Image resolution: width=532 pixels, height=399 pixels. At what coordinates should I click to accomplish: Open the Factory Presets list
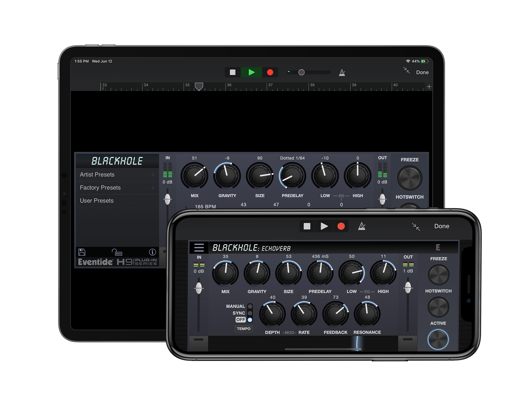point(118,187)
